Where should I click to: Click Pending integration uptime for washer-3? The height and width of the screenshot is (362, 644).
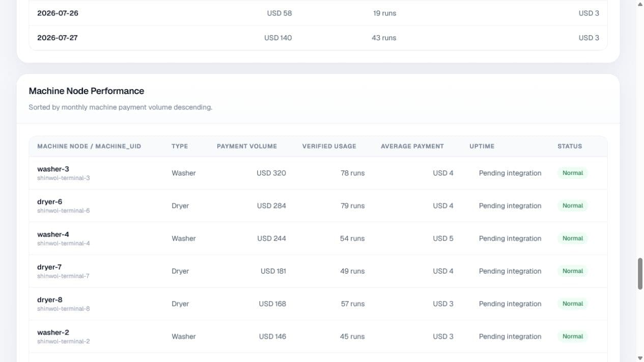point(510,173)
